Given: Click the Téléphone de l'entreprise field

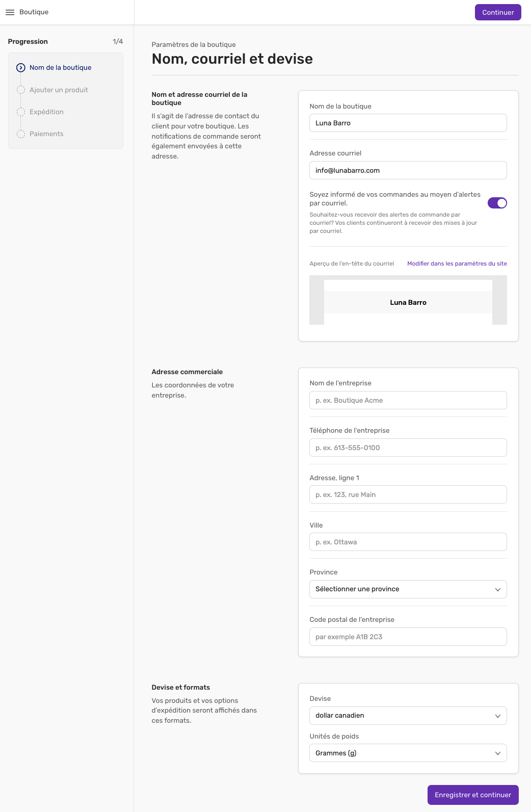Looking at the screenshot, I should tap(408, 448).
